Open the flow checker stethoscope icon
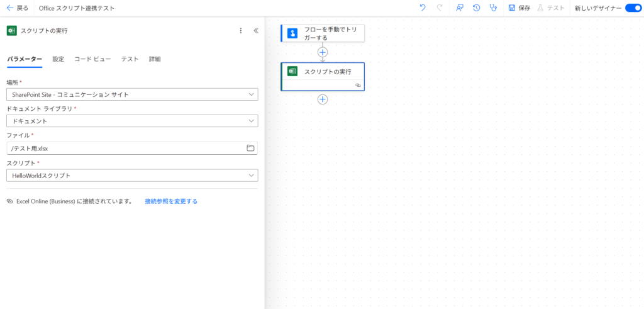The image size is (644, 309). point(493,8)
